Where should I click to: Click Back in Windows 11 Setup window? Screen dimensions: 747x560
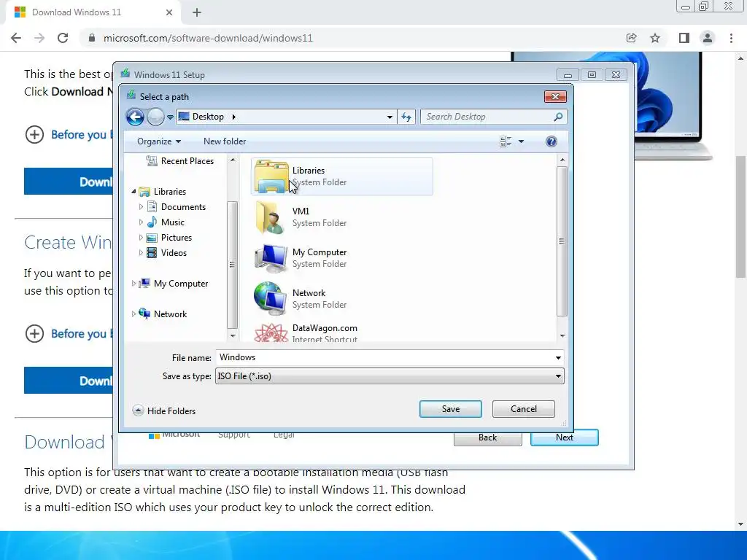(x=488, y=437)
